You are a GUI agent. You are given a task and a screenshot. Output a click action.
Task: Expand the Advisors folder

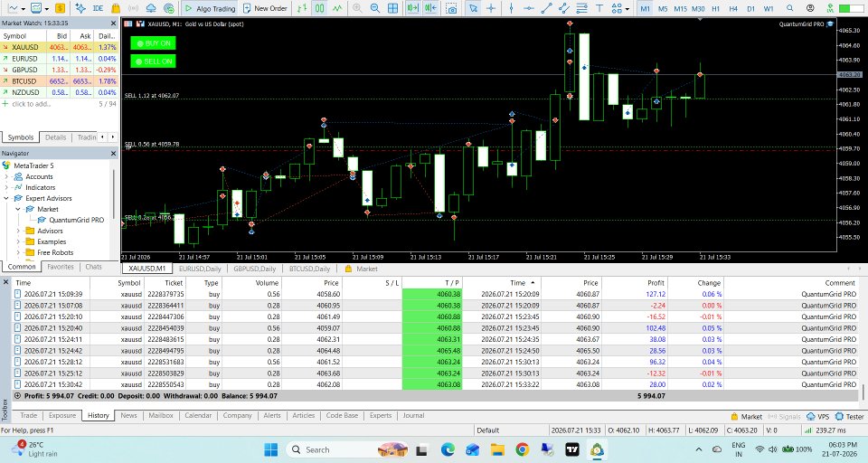tap(18, 231)
